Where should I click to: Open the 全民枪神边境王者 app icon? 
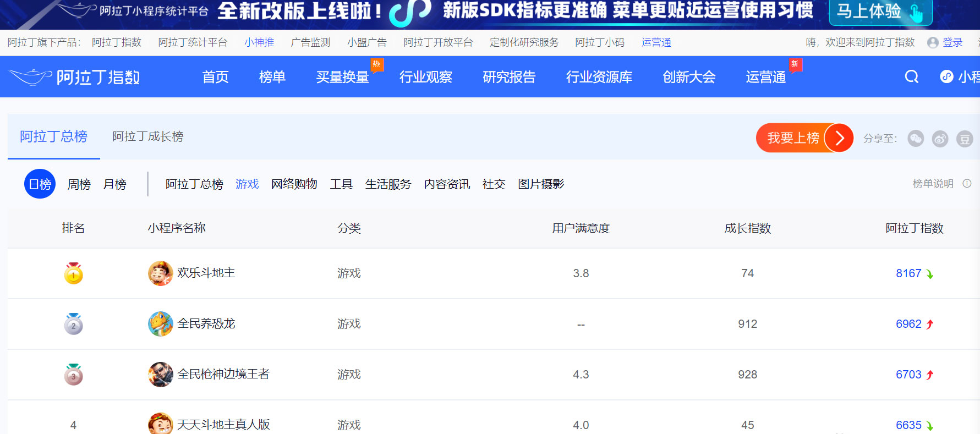click(161, 375)
